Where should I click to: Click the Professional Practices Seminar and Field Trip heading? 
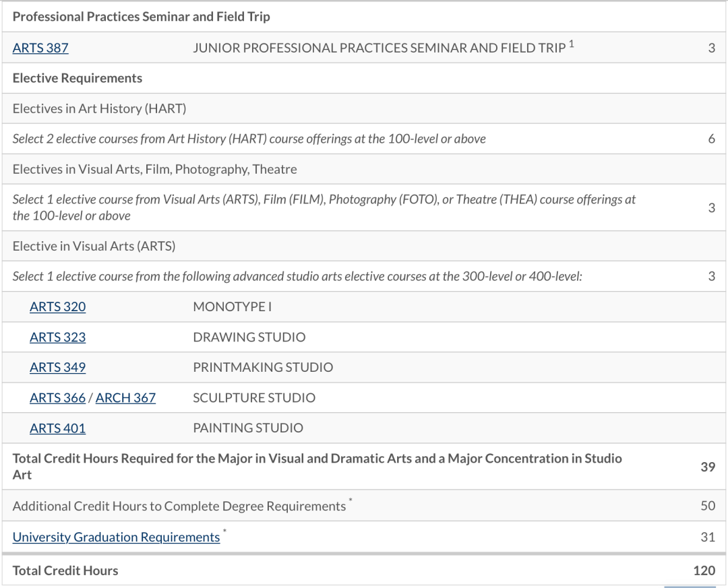(141, 17)
